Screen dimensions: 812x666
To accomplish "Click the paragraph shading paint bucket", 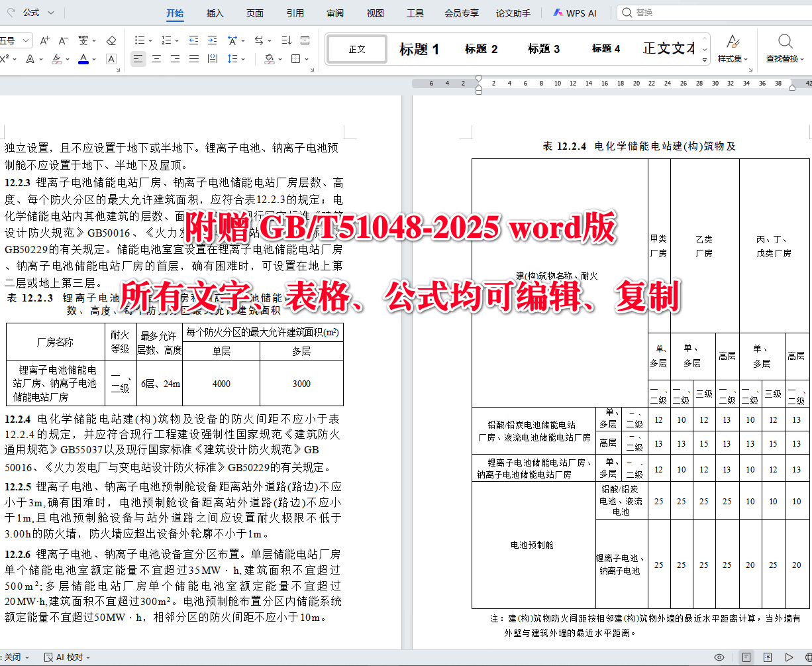I will [x=269, y=59].
